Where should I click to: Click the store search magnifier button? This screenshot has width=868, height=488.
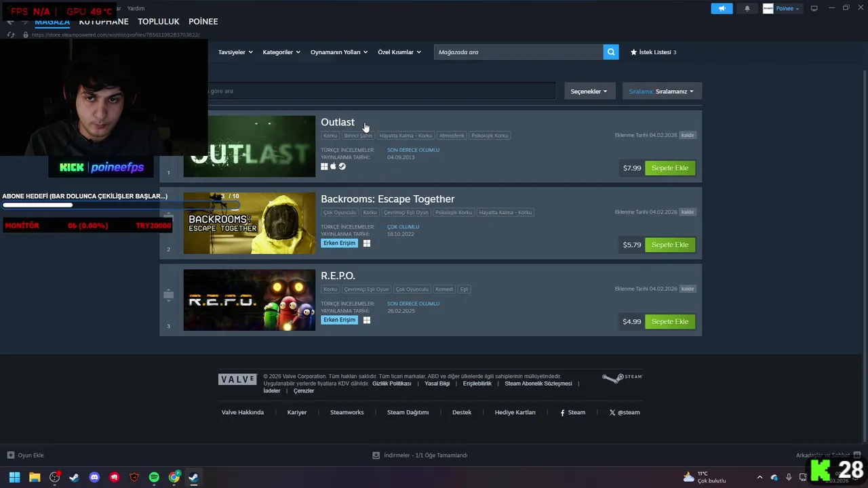tap(611, 52)
